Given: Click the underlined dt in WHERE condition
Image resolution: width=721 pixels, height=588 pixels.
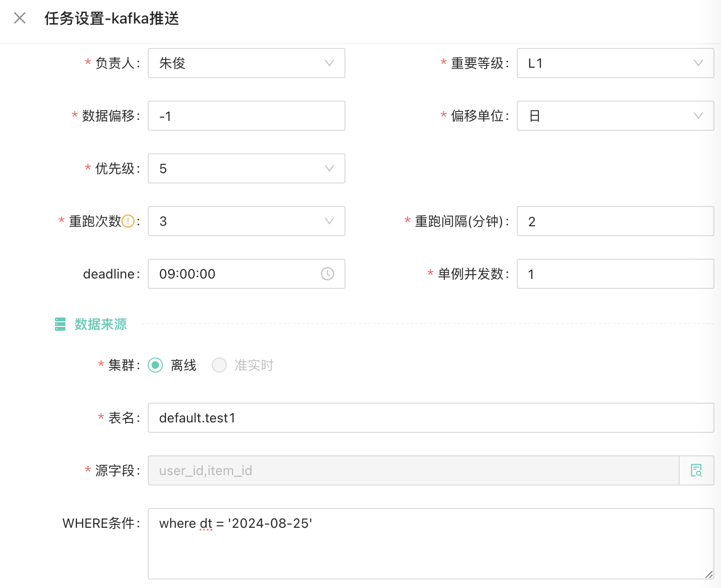Looking at the screenshot, I should (x=205, y=523).
